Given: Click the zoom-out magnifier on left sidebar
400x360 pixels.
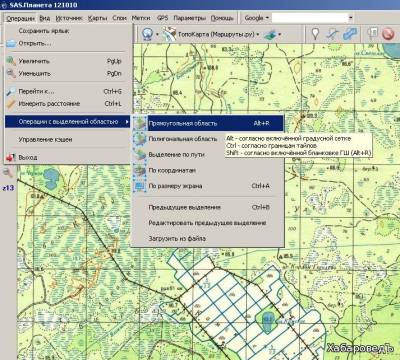Looking at the screenshot, I should (x=7, y=173).
